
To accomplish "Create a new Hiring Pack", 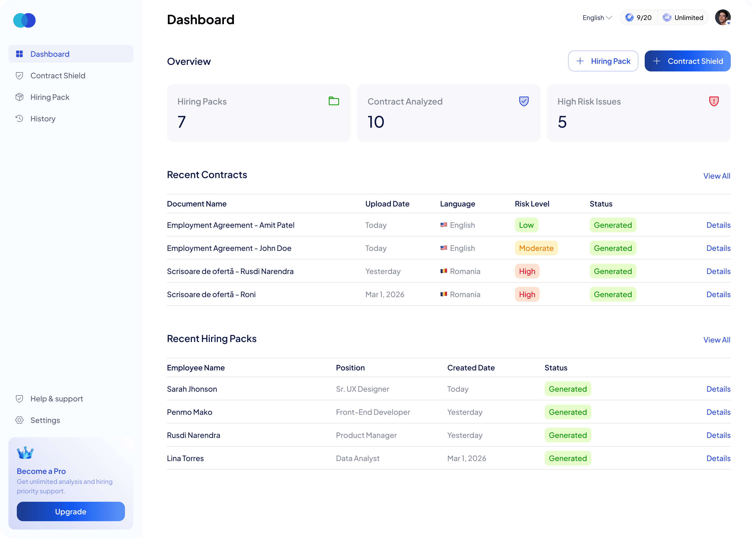I will [x=603, y=61].
